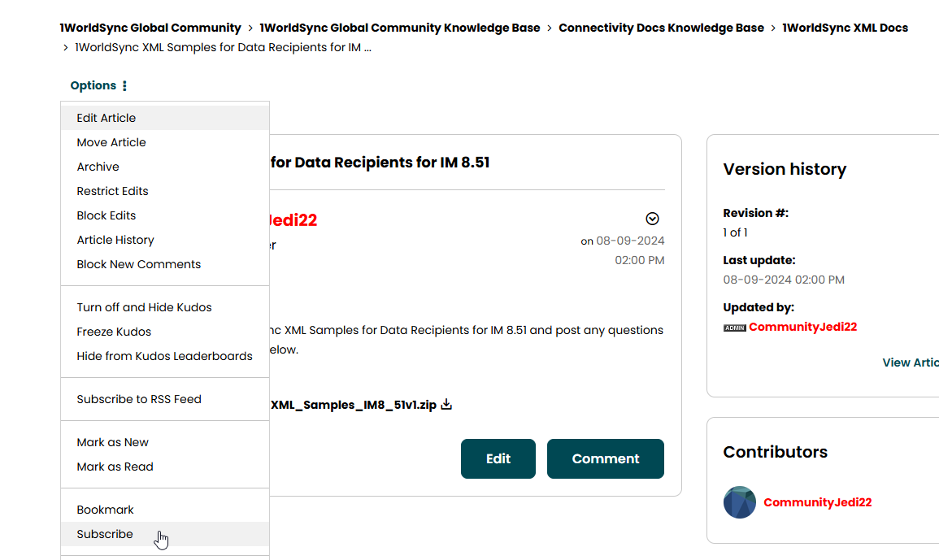Download the XML_Samples_IM8_51v1.zip file
The image size is (939, 560).
point(446,403)
